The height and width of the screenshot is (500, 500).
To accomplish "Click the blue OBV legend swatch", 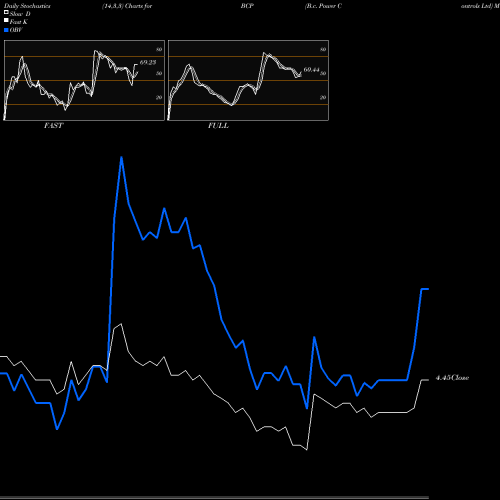I will pyautogui.click(x=6, y=30).
